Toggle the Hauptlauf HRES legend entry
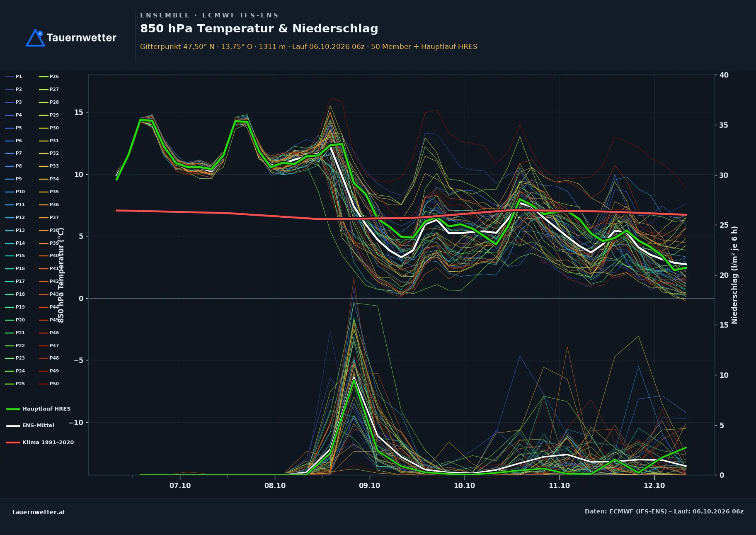The height and width of the screenshot is (535, 756). point(39,409)
